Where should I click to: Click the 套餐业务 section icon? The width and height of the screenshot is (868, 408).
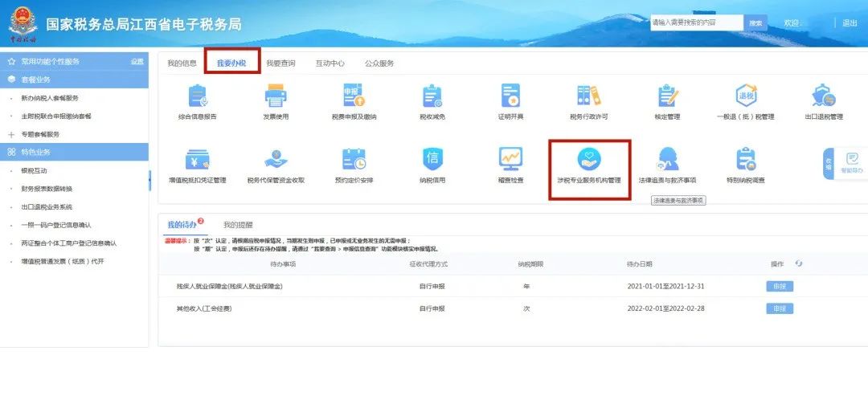[x=11, y=80]
